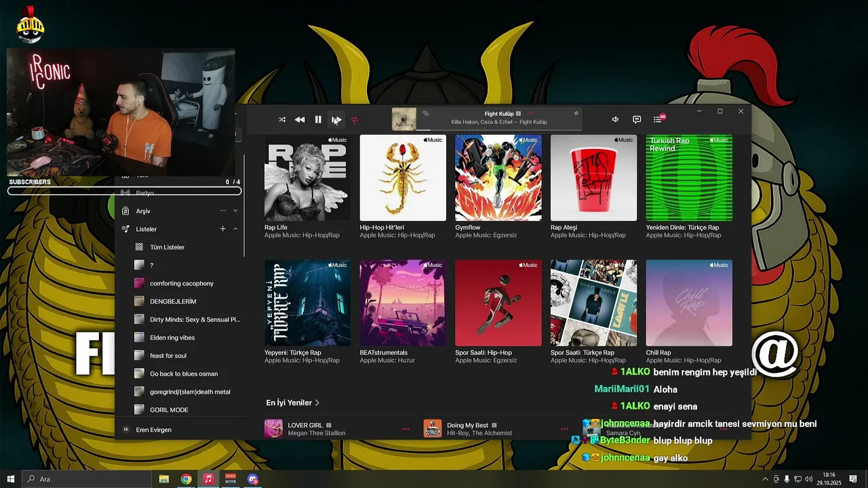Open the play queue list
The image size is (868, 488).
pyautogui.click(x=657, y=119)
